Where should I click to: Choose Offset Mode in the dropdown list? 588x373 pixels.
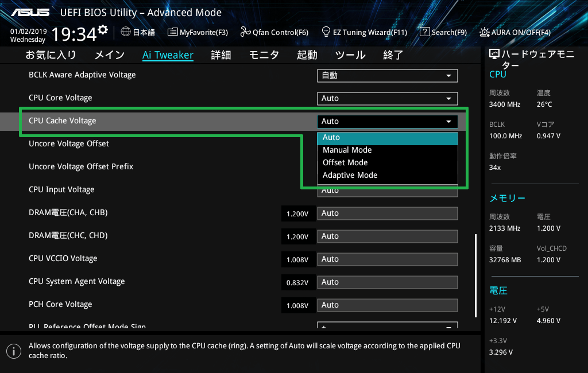point(388,163)
